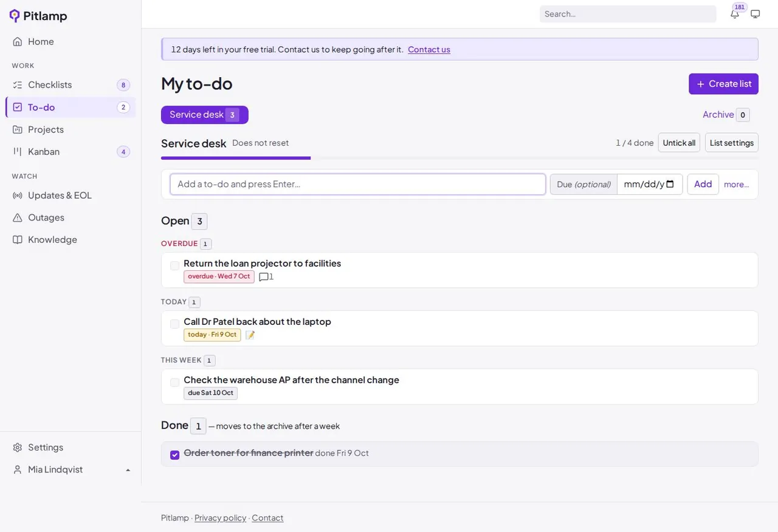778x532 pixels.
Task: Select the Service desk list tab
Action: pos(205,115)
